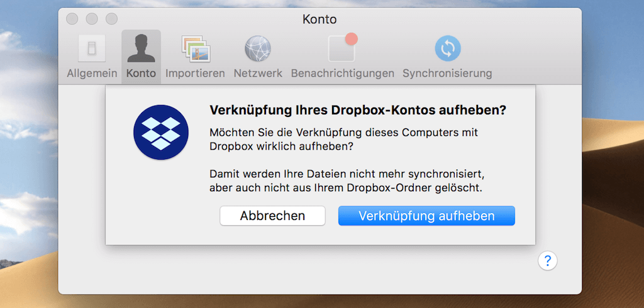Switch to the Konto tab label

point(142,74)
